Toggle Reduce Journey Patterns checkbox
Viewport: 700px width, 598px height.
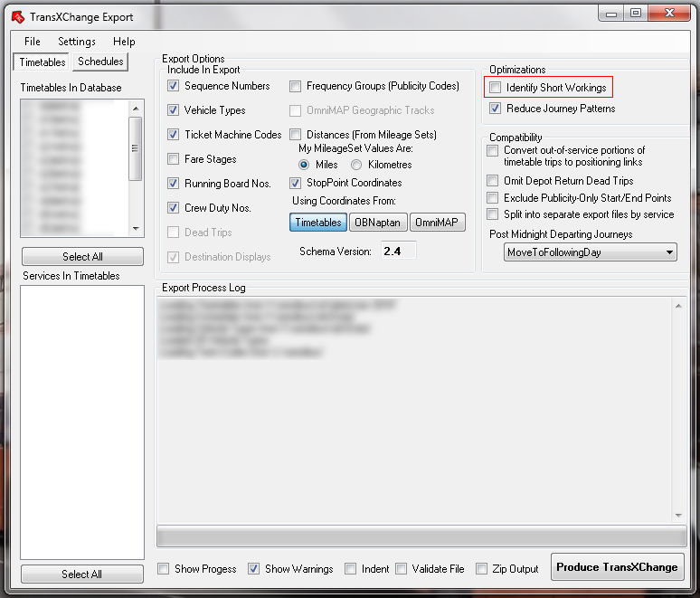tap(495, 108)
